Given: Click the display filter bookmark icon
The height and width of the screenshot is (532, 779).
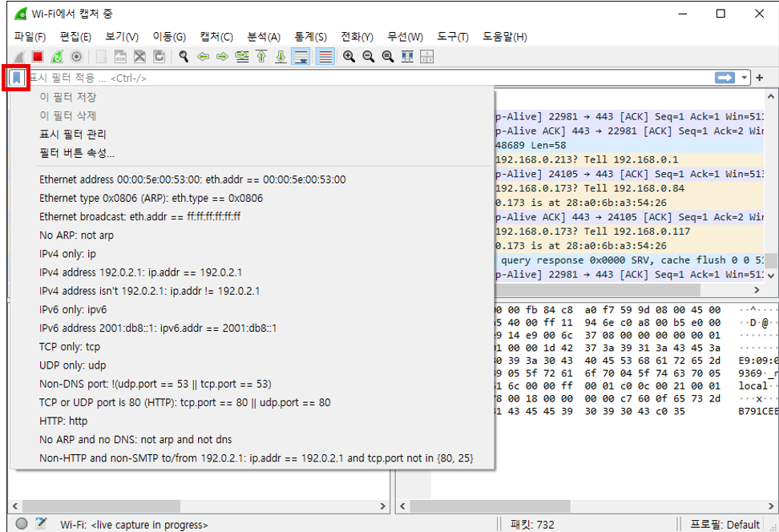Looking at the screenshot, I should click(17, 78).
